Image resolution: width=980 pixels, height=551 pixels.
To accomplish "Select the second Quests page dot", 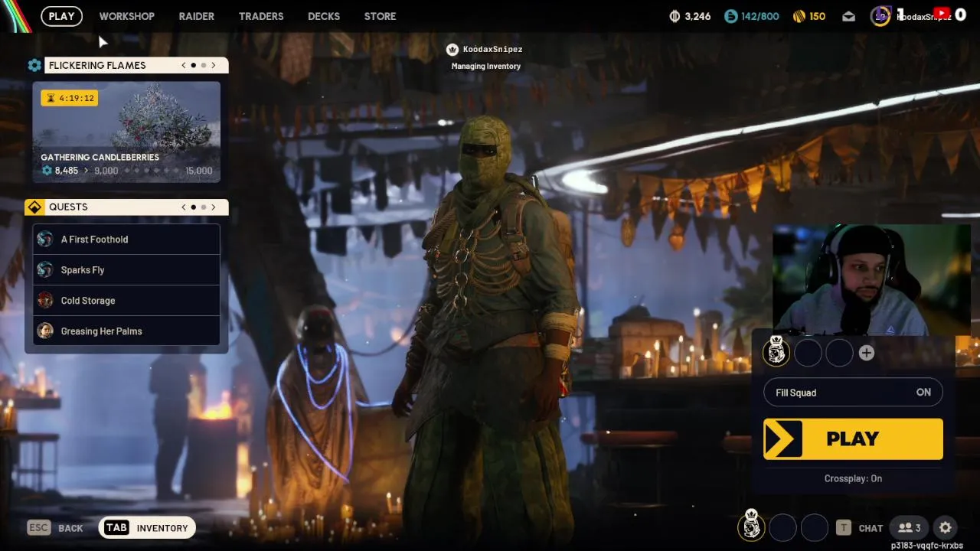I will click(x=204, y=207).
